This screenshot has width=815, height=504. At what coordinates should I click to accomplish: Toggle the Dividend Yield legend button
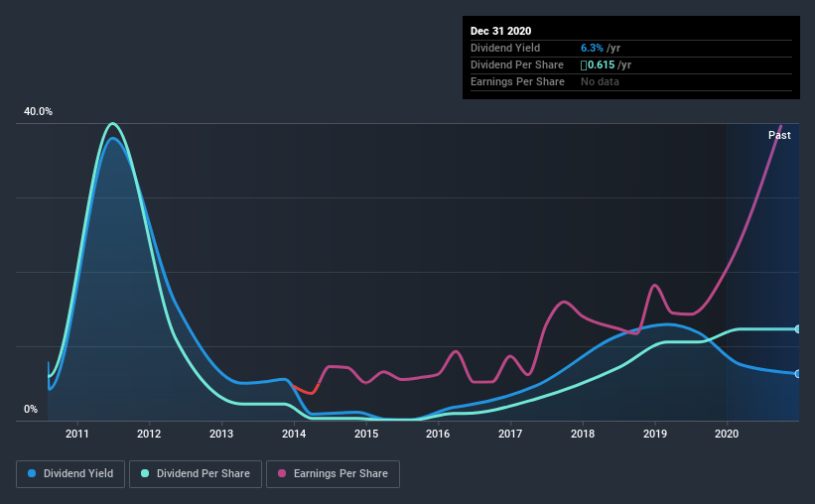71,474
